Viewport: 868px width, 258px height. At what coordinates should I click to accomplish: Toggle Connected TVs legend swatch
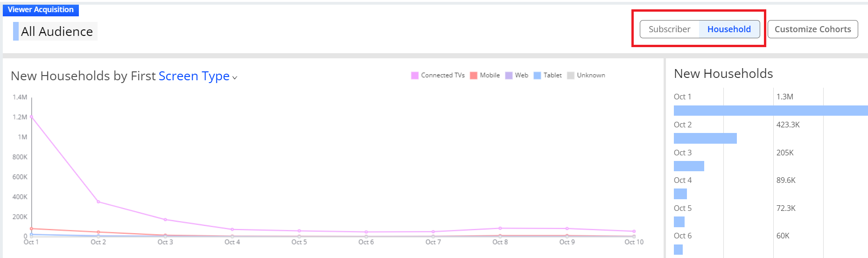click(x=414, y=76)
